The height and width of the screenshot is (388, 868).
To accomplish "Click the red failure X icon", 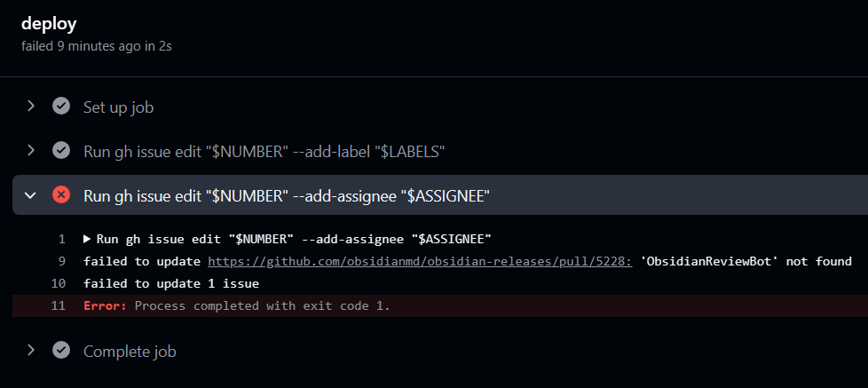I will pyautogui.click(x=61, y=194).
